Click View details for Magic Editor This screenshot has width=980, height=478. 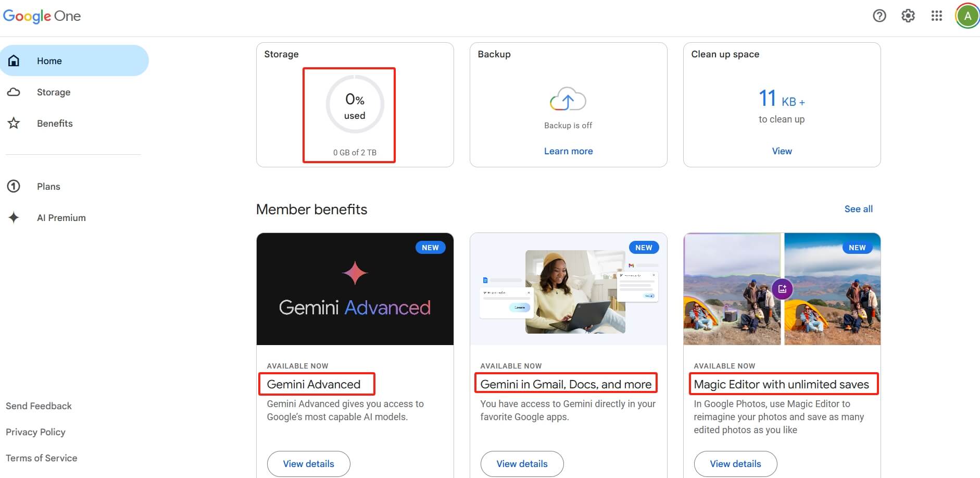tap(736, 464)
